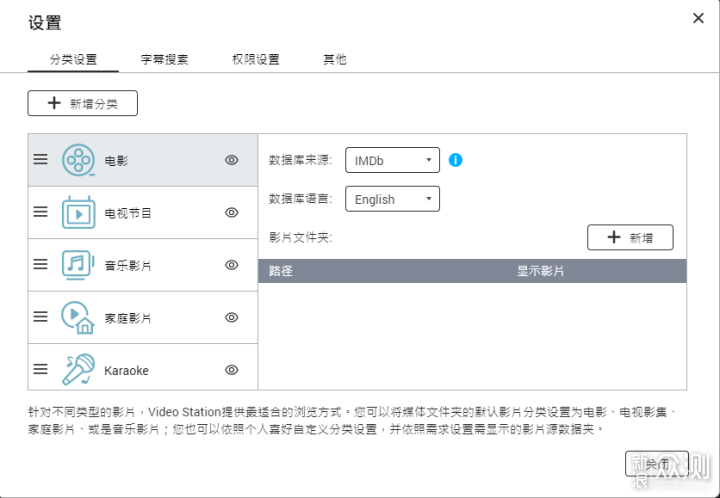720x498 pixels.
Task: Toggle visibility eye for 电视节目 category
Action: pos(231,213)
